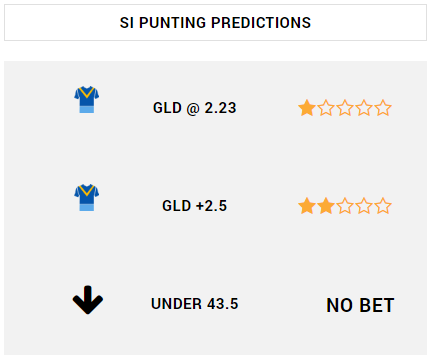Click the jersey icon beside GLD +2.5
This screenshot has width=433, height=361.
click(87, 197)
